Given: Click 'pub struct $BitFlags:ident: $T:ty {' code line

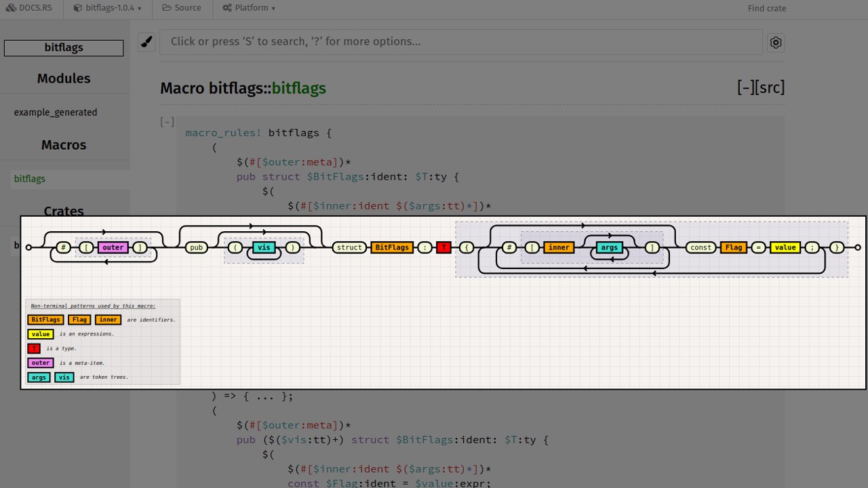Looking at the screenshot, I should point(348,177).
